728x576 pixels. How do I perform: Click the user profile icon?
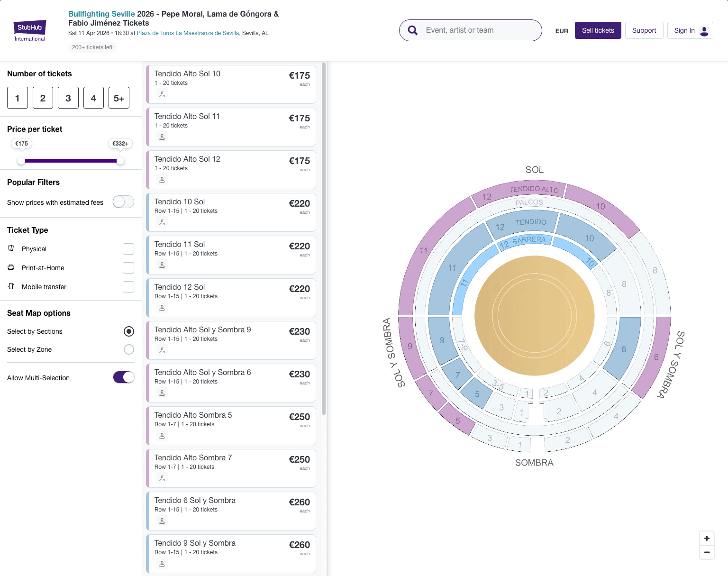pos(704,31)
